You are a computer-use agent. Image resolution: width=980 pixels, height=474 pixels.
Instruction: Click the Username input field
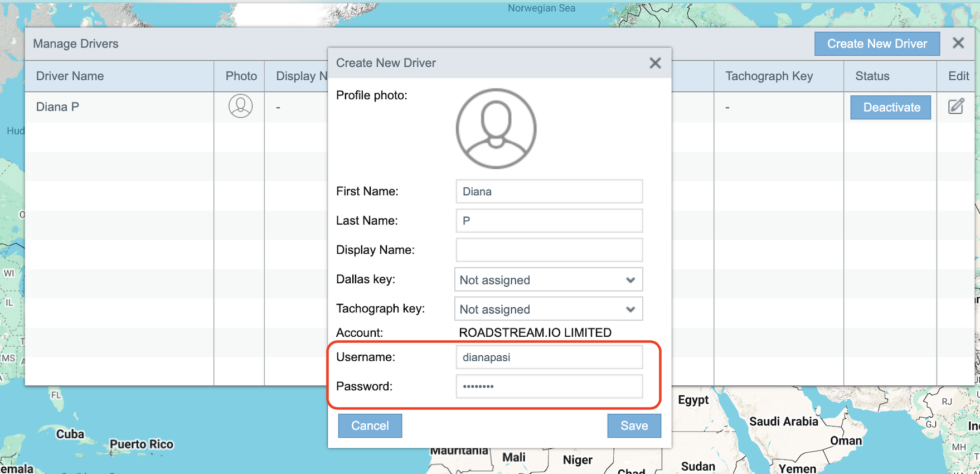click(x=549, y=357)
